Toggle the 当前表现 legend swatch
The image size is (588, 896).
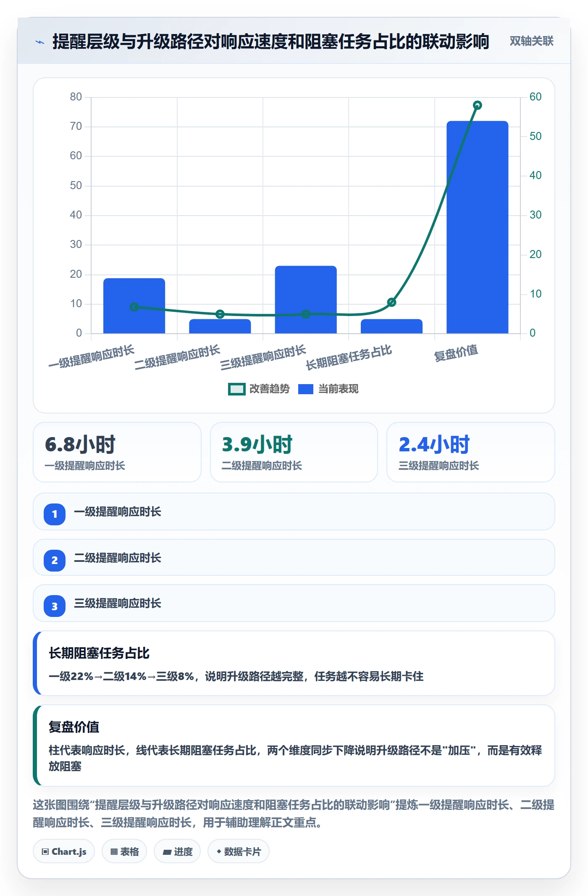(305, 389)
